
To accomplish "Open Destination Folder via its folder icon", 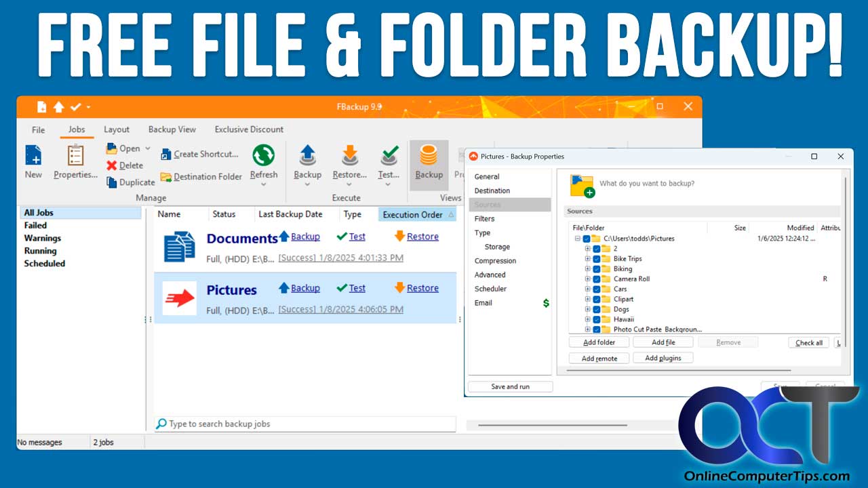I will pyautogui.click(x=166, y=177).
